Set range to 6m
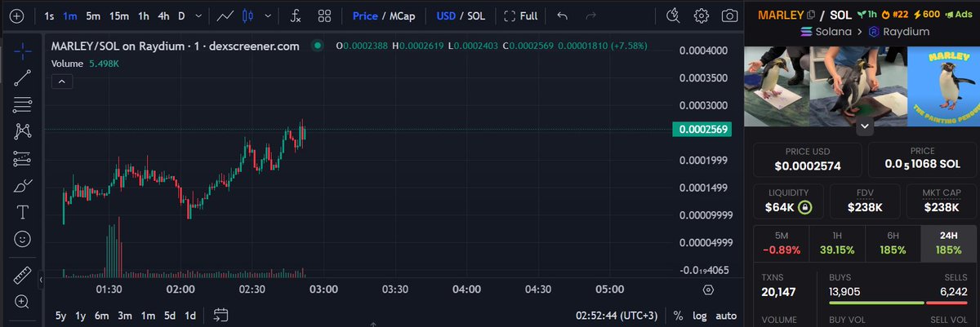The width and height of the screenshot is (980, 327). (x=102, y=316)
